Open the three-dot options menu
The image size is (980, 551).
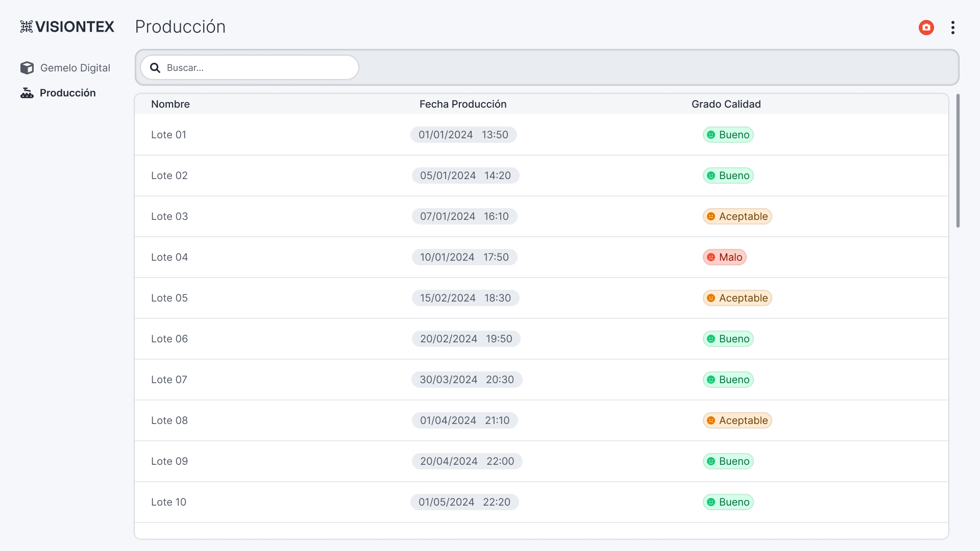click(x=953, y=28)
